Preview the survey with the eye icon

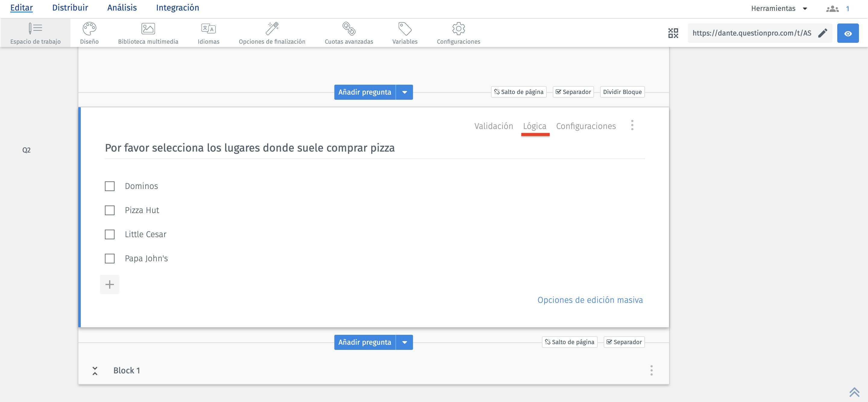click(848, 33)
